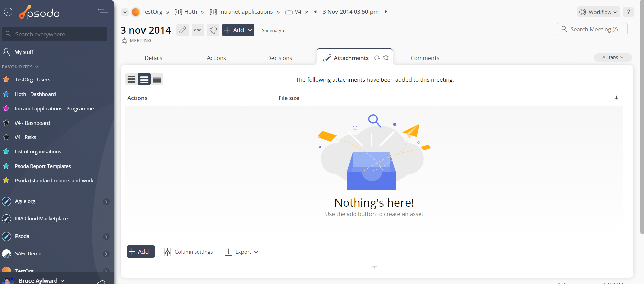Click the tag icon beside the meeting title
The image size is (644, 284).
213,30
